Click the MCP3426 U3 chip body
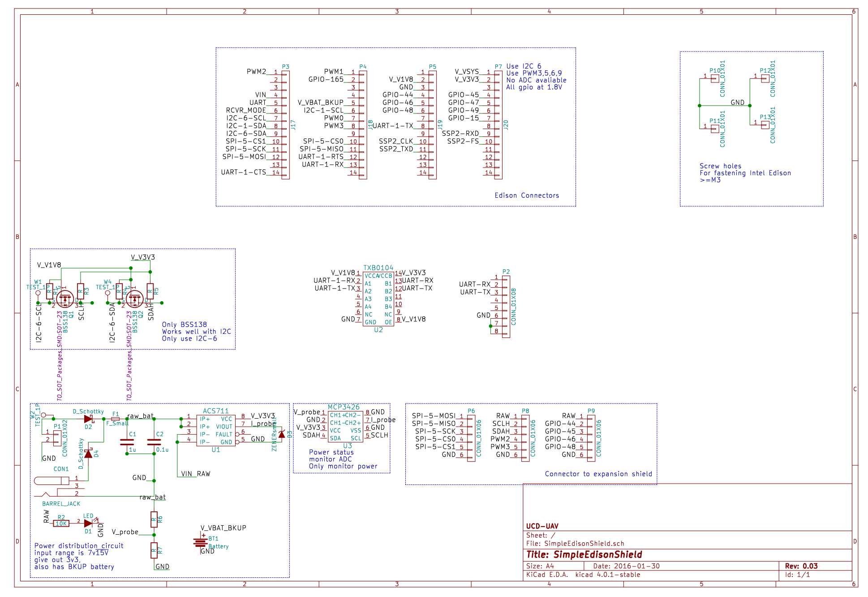868x597 pixels. click(345, 426)
